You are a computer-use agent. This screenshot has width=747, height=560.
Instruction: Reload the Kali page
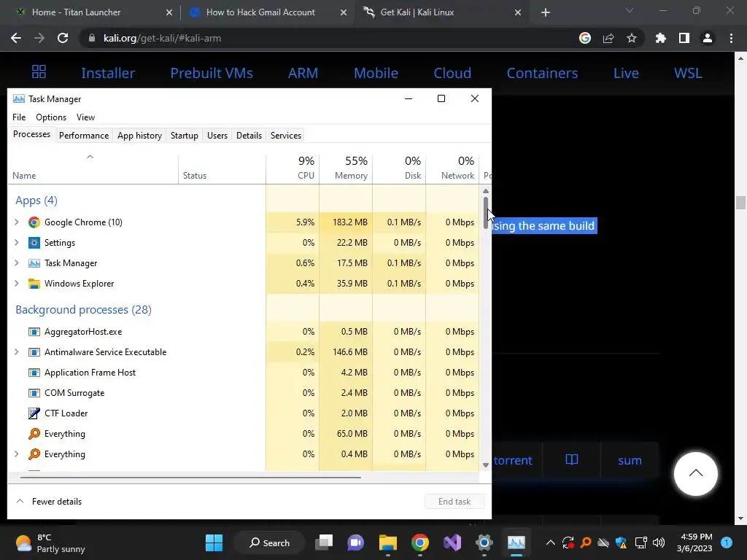(x=63, y=38)
